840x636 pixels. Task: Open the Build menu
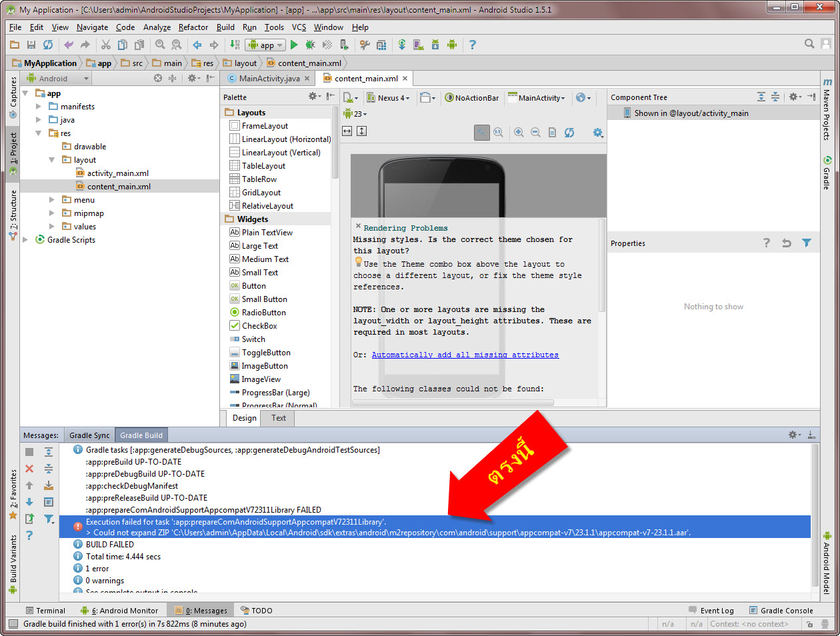click(225, 27)
